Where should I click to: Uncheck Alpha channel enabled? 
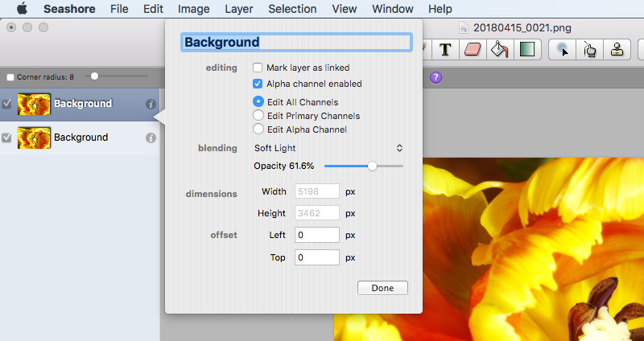point(258,84)
